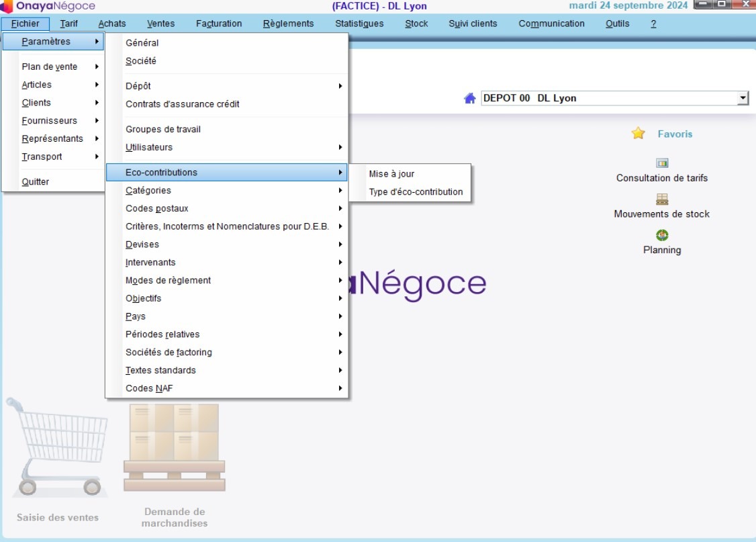The image size is (756, 542).
Task: Open the Favoris star icon
Action: point(636,134)
